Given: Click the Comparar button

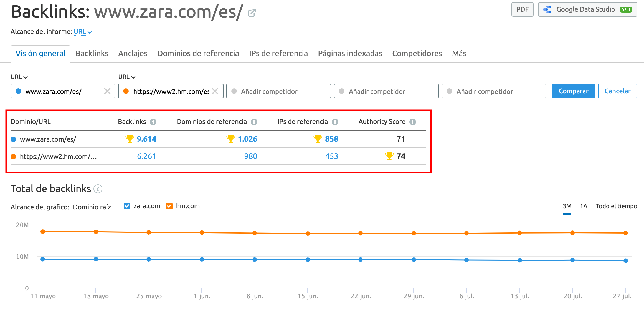Looking at the screenshot, I should (573, 91).
